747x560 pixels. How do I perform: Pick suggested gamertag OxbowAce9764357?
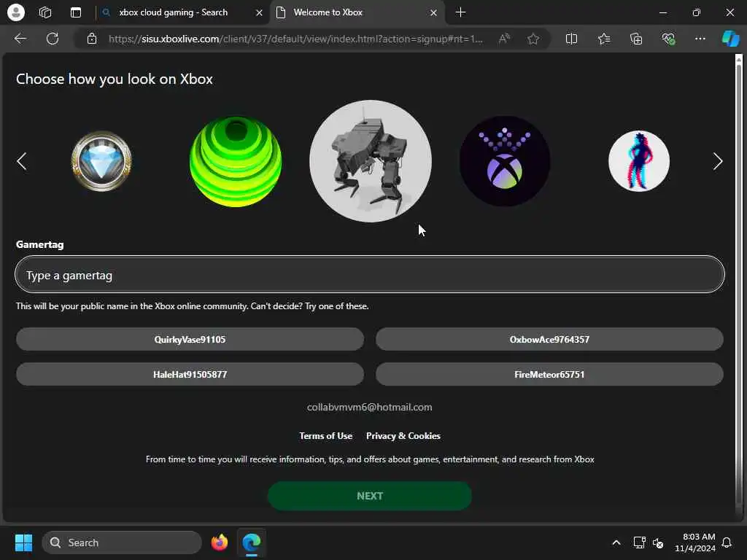549,339
